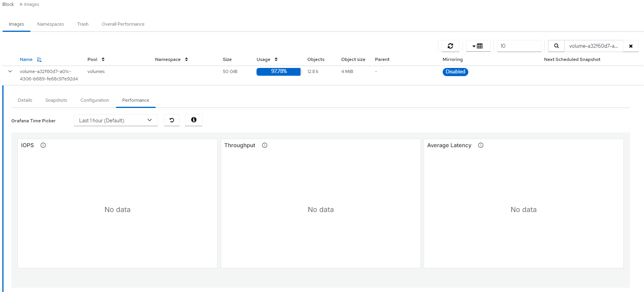Switch to the Namespaces tab
Screen dimensions: 644x292
coord(51,24)
